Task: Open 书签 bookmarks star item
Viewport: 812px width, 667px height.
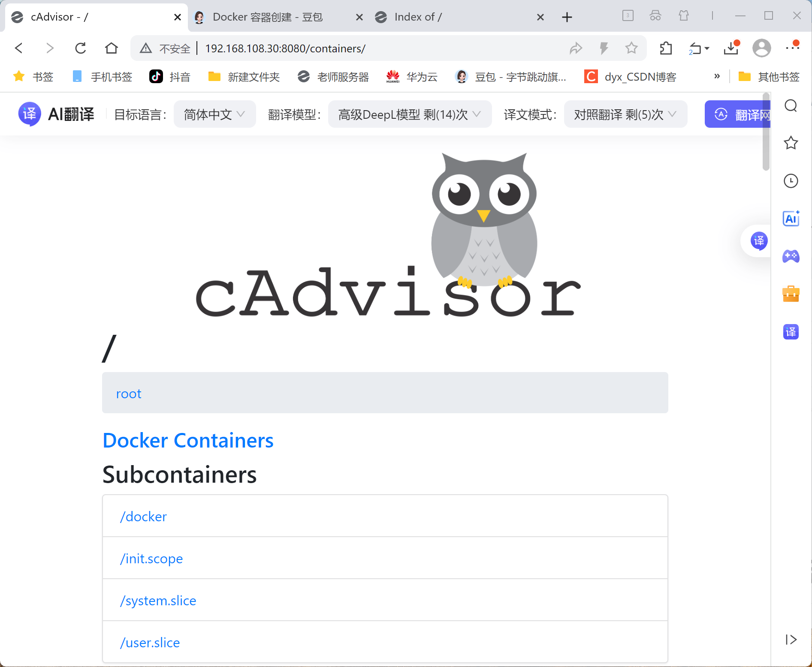Action: click(33, 77)
